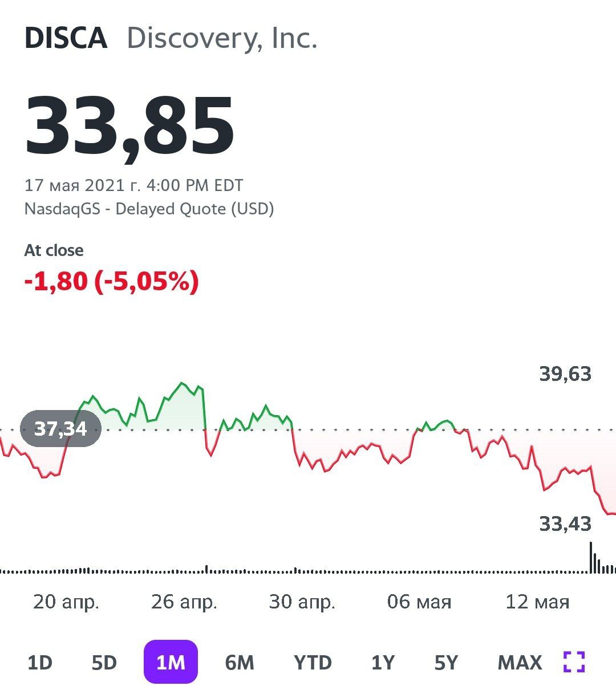The width and height of the screenshot is (616, 694).
Task: Click the 06 мая date axis label
Action: point(419,602)
